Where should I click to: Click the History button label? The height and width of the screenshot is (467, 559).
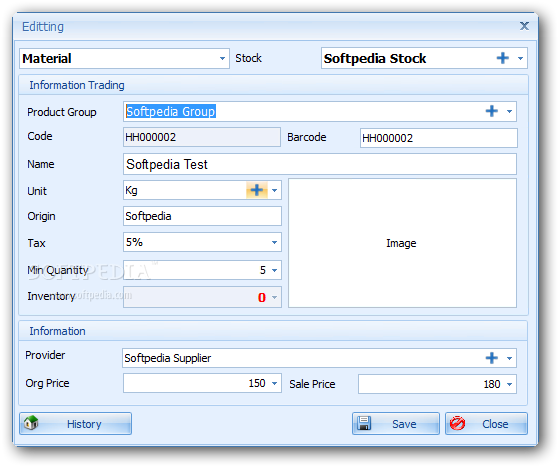pos(84,424)
